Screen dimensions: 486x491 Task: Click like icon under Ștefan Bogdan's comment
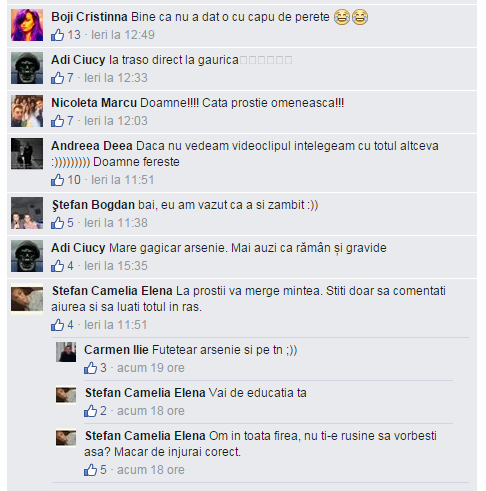point(57,223)
